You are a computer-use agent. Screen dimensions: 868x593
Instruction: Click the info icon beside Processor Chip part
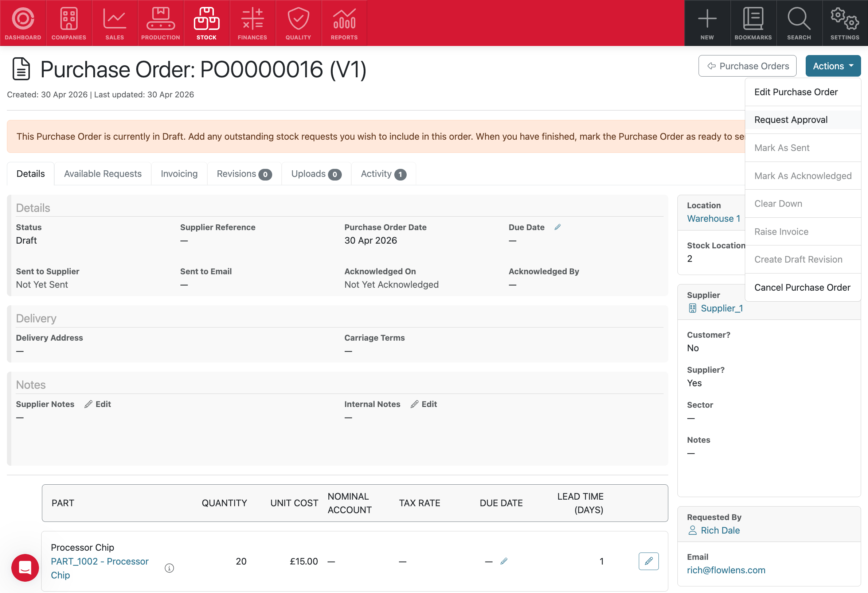tap(169, 568)
